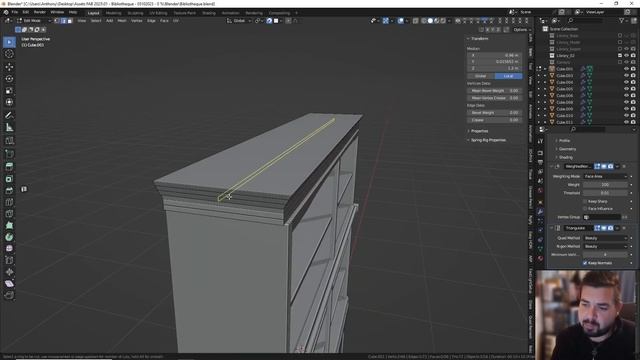Open the File menu
The image size is (640, 360).
pos(15,12)
